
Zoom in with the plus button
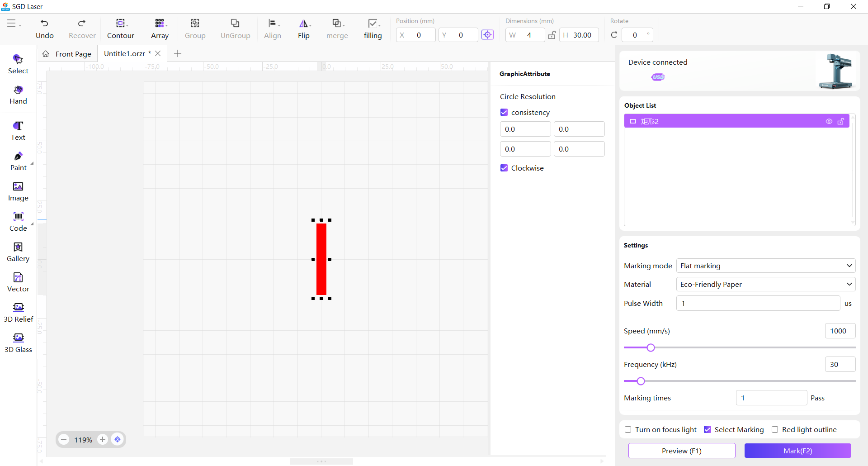103,439
